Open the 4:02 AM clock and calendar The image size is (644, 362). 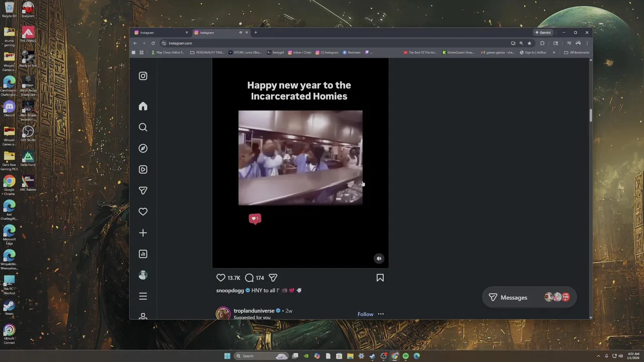click(633, 356)
